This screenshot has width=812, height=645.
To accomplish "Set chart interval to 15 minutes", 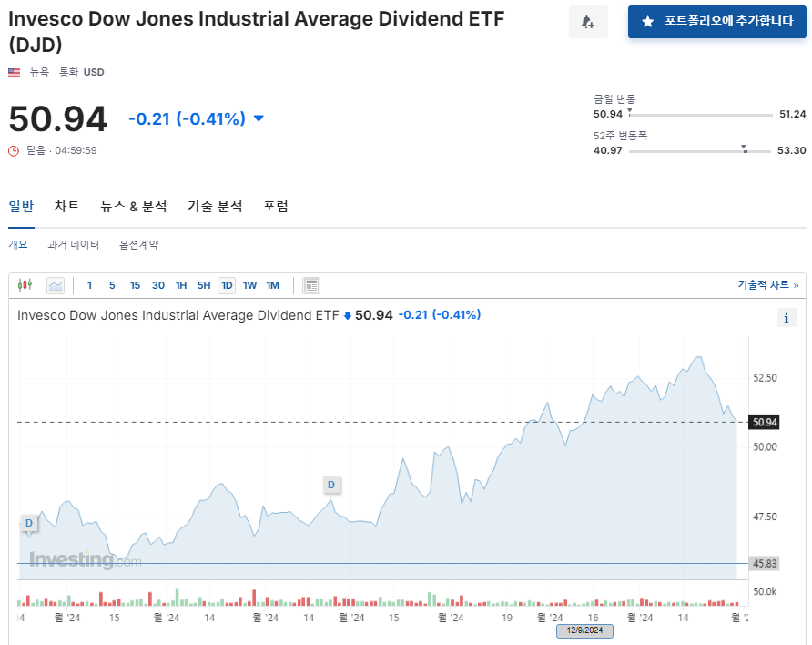I will pos(135,285).
